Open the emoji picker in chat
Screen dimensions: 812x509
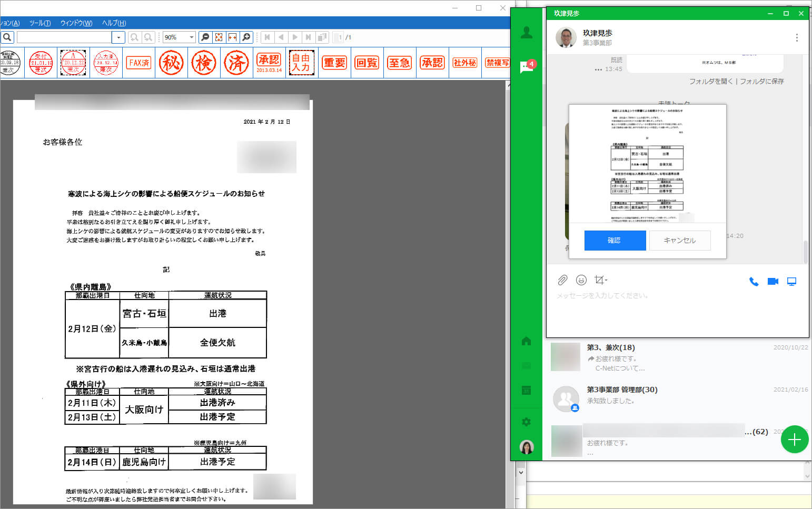(x=581, y=280)
